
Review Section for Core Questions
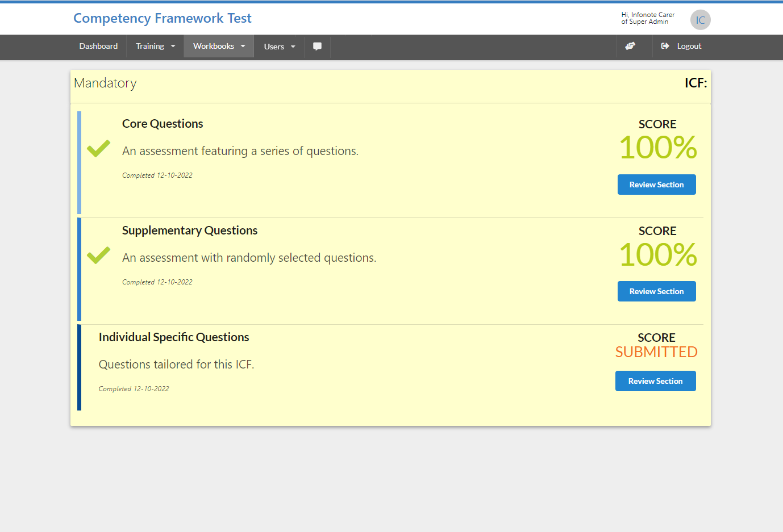click(657, 185)
